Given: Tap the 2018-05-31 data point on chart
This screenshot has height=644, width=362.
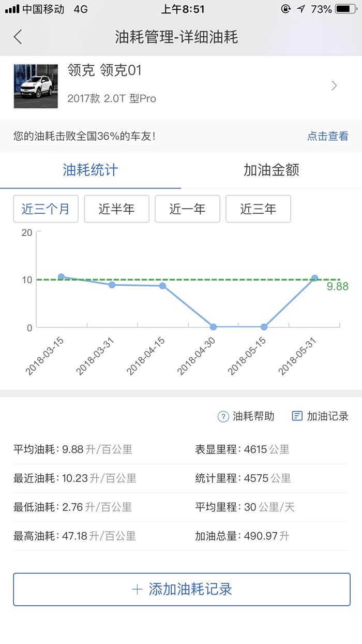Looking at the screenshot, I should 314,279.
